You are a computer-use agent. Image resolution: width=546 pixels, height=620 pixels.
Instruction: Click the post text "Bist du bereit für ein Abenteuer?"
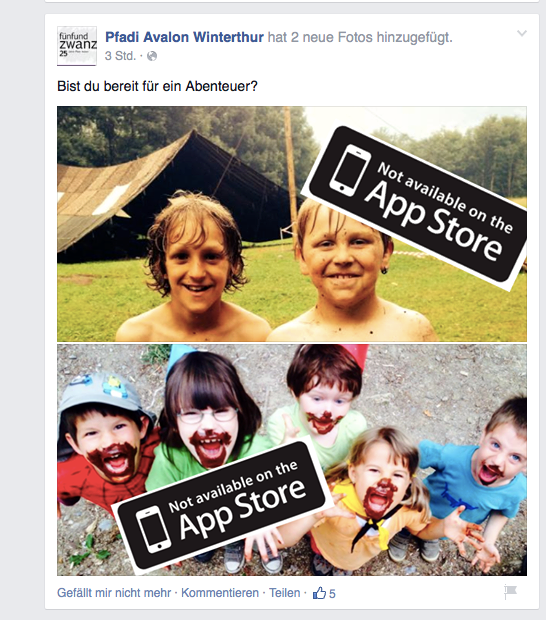pos(157,86)
